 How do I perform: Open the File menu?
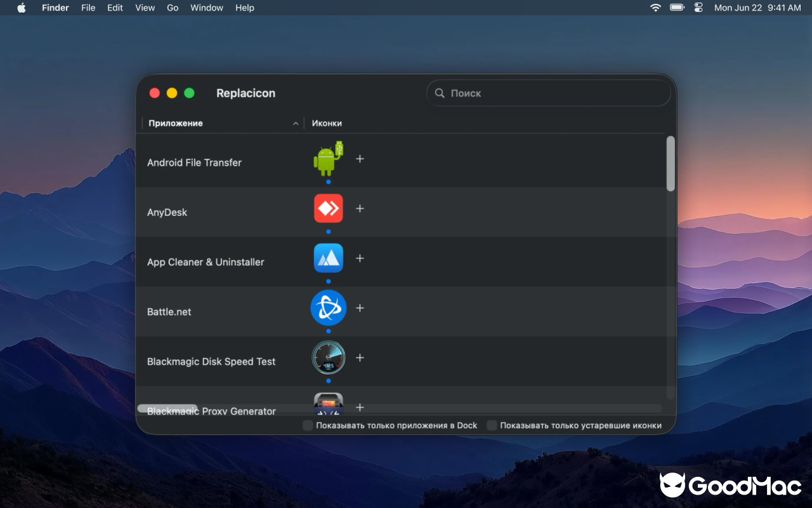[88, 8]
